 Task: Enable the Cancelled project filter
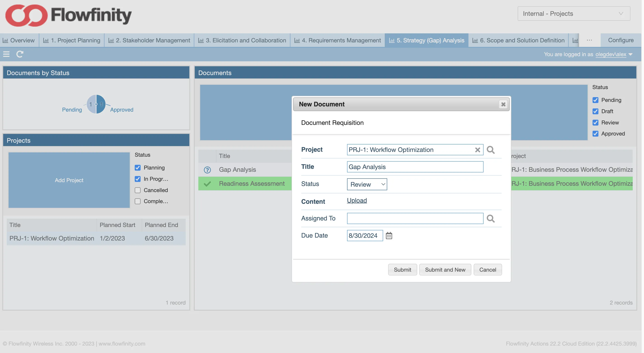[138, 190]
